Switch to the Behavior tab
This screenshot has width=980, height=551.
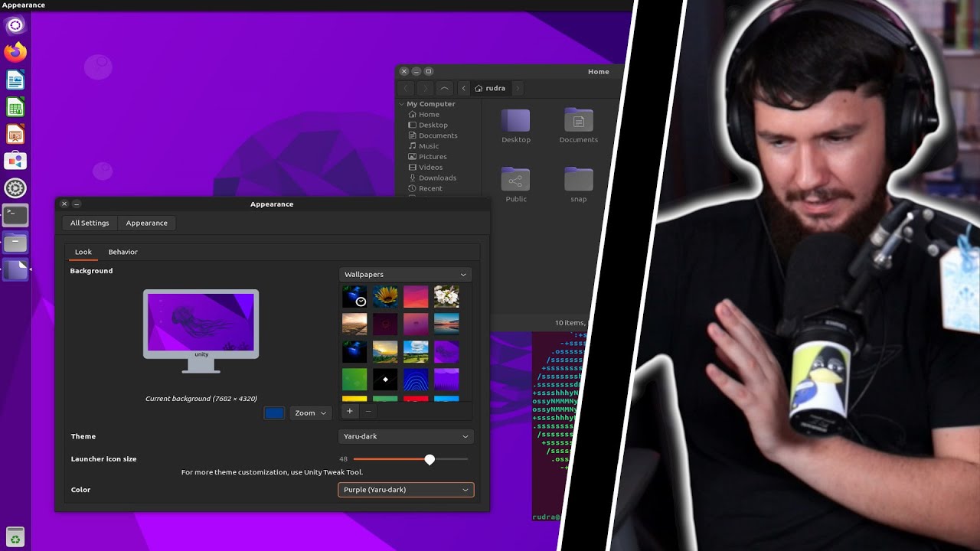[122, 252]
